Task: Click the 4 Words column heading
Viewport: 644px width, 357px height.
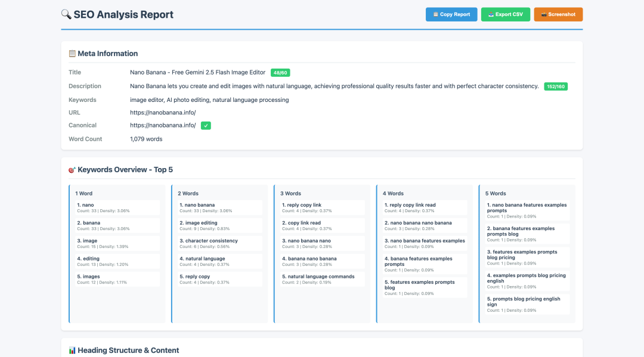Action: point(393,193)
